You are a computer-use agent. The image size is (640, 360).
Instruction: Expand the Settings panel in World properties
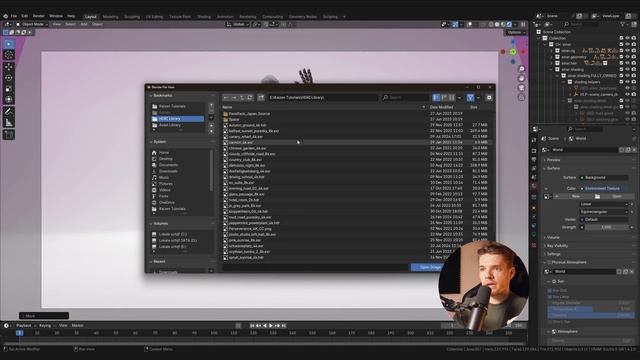(x=553, y=254)
